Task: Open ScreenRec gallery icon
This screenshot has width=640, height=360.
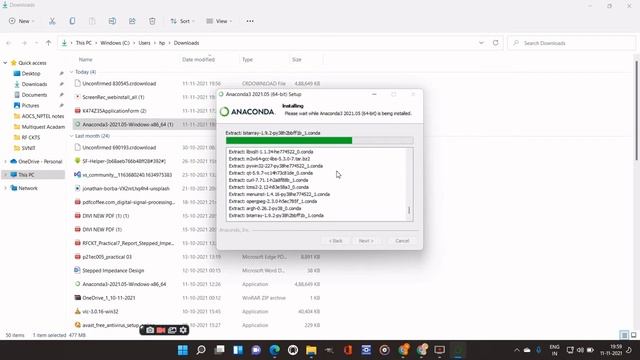Action: click(172, 330)
